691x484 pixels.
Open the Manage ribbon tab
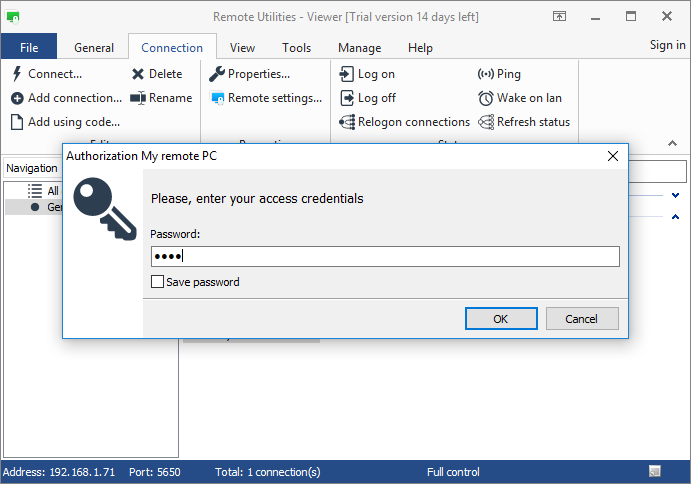click(359, 48)
